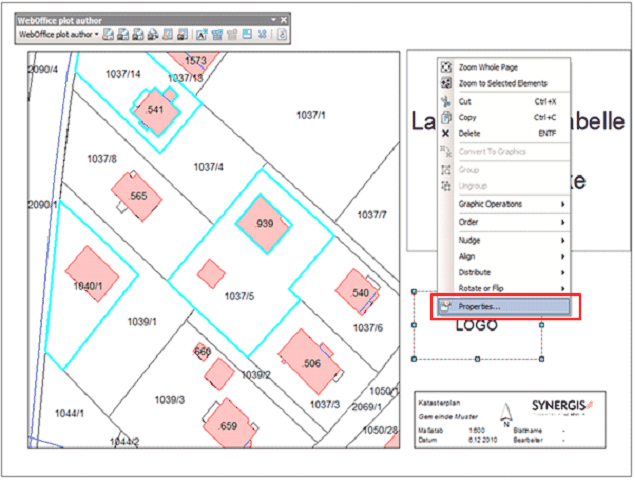Click the Zoom Whole Page icon in the context menu
This screenshot has height=481, width=635.
tap(446, 67)
